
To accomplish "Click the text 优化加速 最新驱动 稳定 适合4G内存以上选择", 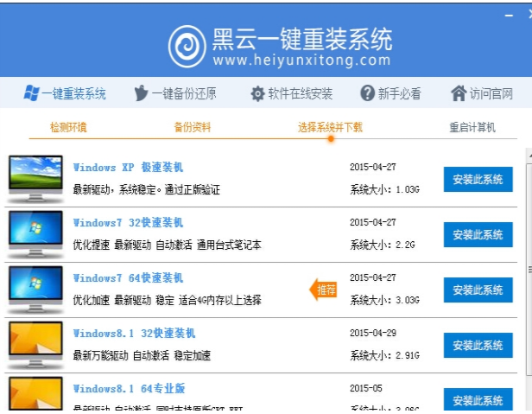I will tap(168, 300).
